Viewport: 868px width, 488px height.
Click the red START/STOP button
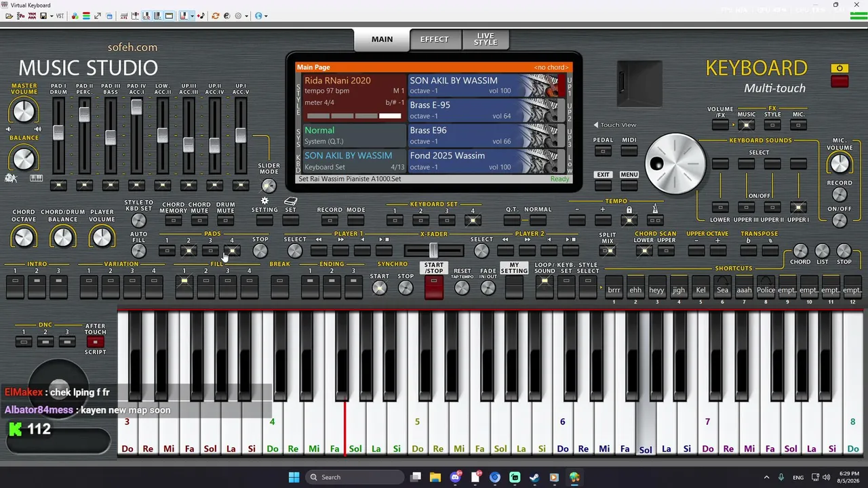[x=433, y=287]
